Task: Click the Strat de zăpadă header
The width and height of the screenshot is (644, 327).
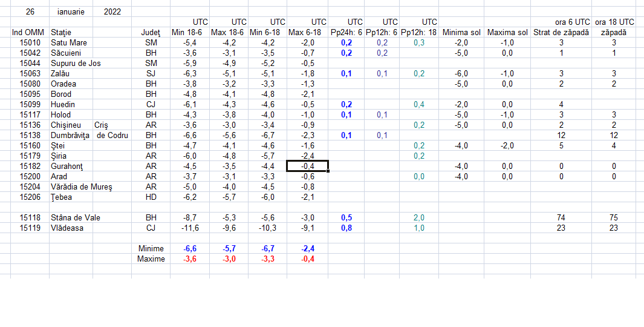Action: pyautogui.click(x=561, y=33)
